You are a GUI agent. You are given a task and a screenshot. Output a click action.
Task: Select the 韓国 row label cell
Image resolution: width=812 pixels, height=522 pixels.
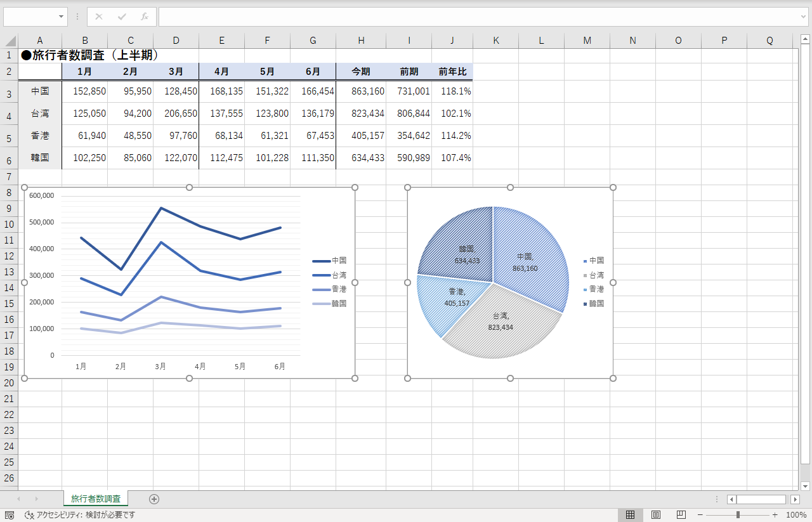point(40,158)
